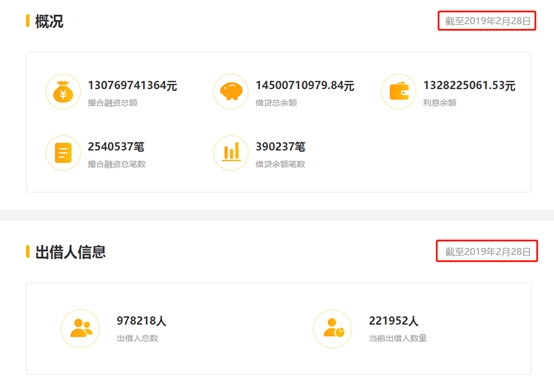Select the value 978218人

click(141, 321)
